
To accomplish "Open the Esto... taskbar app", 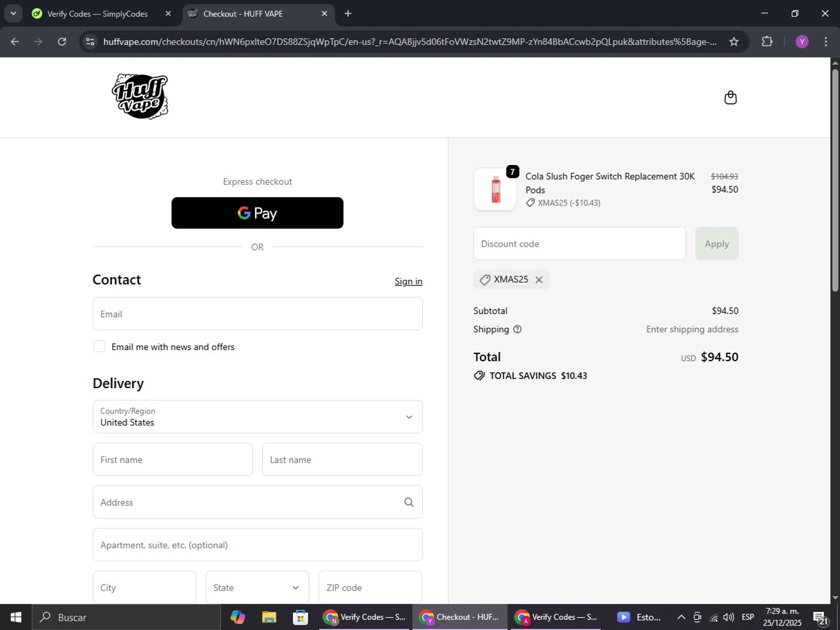I will click(639, 617).
